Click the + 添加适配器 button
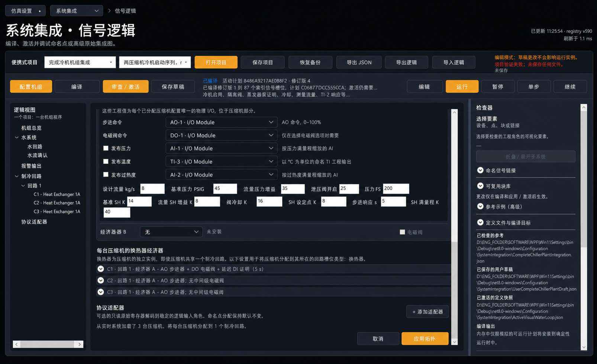The width and height of the screenshot is (597, 364). point(427,312)
